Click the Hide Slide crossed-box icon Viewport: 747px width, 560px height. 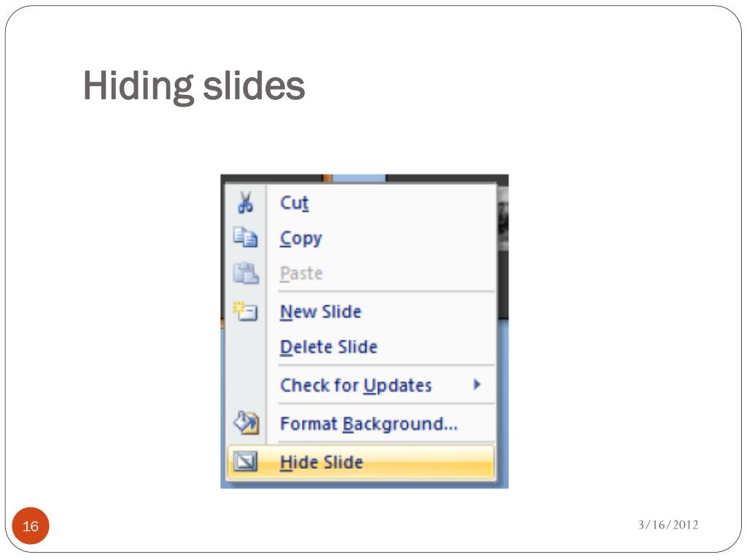[246, 461]
